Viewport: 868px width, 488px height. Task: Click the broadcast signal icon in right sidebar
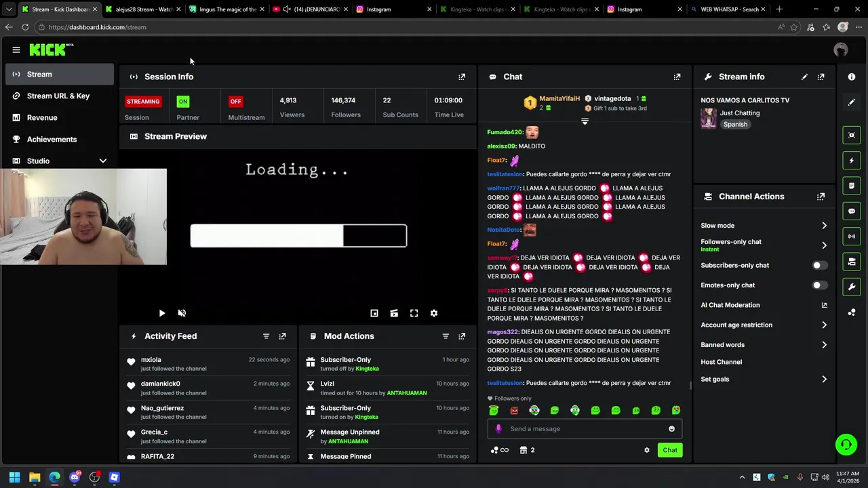pyautogui.click(x=852, y=236)
